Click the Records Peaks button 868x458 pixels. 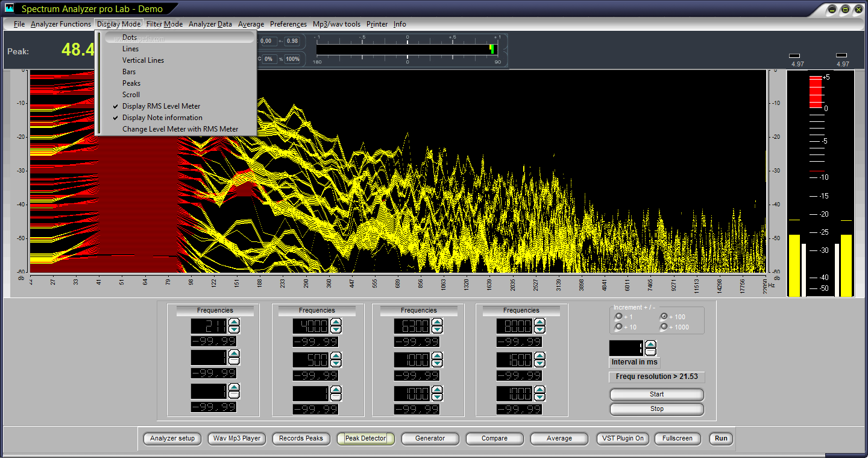coord(301,439)
